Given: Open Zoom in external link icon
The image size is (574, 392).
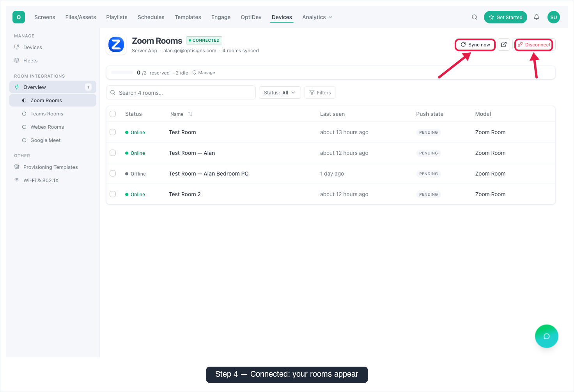Looking at the screenshot, I should coord(504,44).
